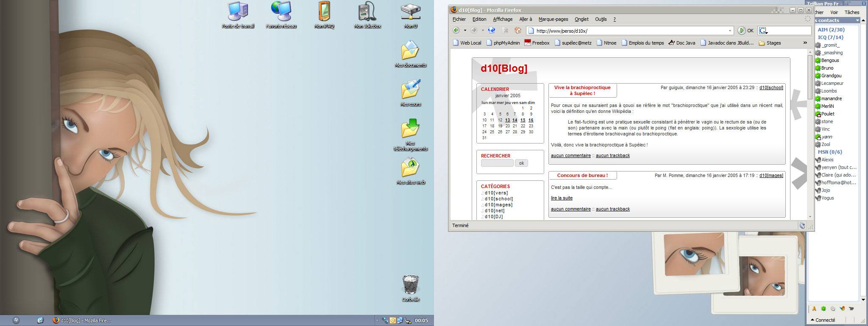
Task: Select the Mon JukeBox desktop icon
Action: 367,15
